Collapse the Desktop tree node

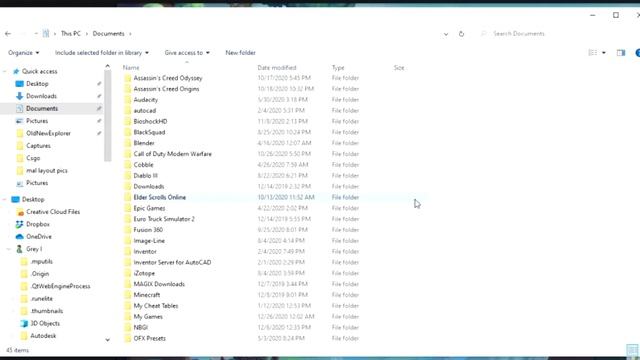pyautogui.click(x=5, y=200)
